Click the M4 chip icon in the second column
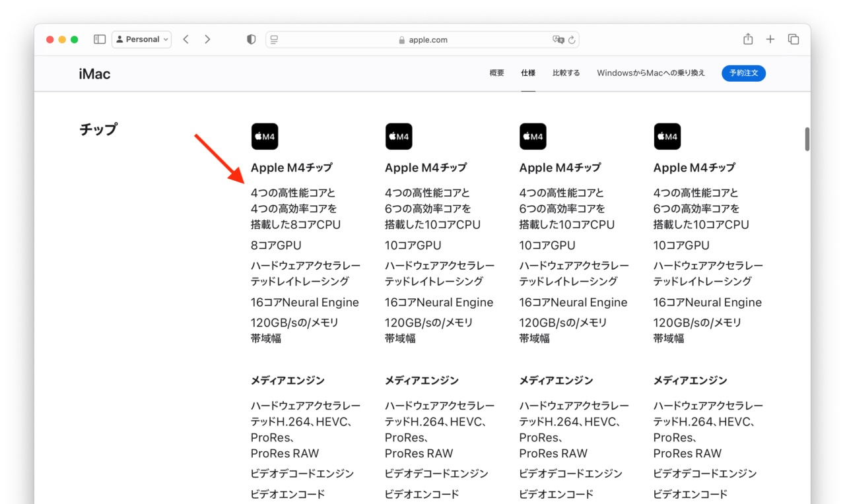This screenshot has height=504, width=845. click(x=399, y=137)
